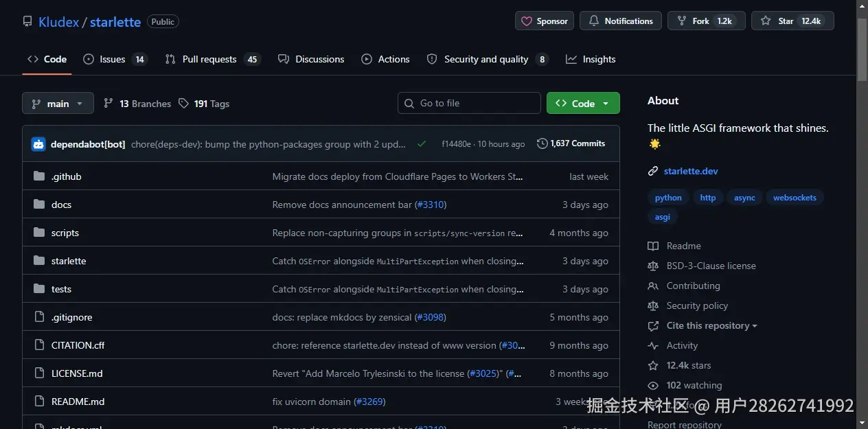Open commit hash f14480e
The height and width of the screenshot is (429, 868).
point(456,144)
